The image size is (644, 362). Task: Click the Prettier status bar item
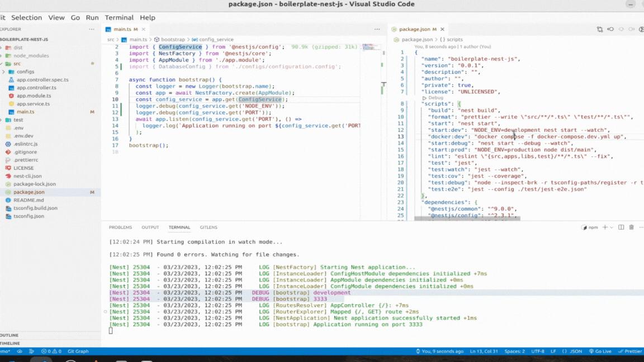click(630, 351)
